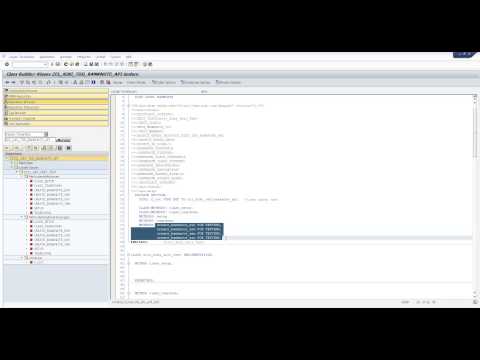Click the Save icon in standard toolbar
480x360 pixels.
click(x=58, y=64)
